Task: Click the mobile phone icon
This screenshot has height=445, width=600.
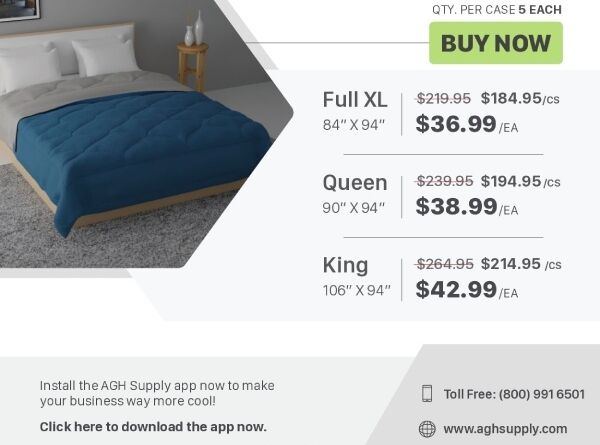Action: tap(427, 394)
